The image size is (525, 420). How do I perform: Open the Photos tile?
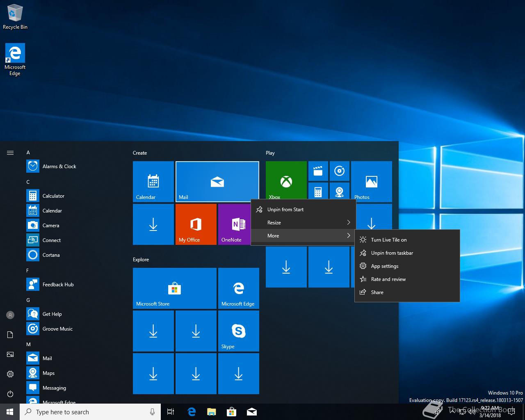tap(372, 182)
